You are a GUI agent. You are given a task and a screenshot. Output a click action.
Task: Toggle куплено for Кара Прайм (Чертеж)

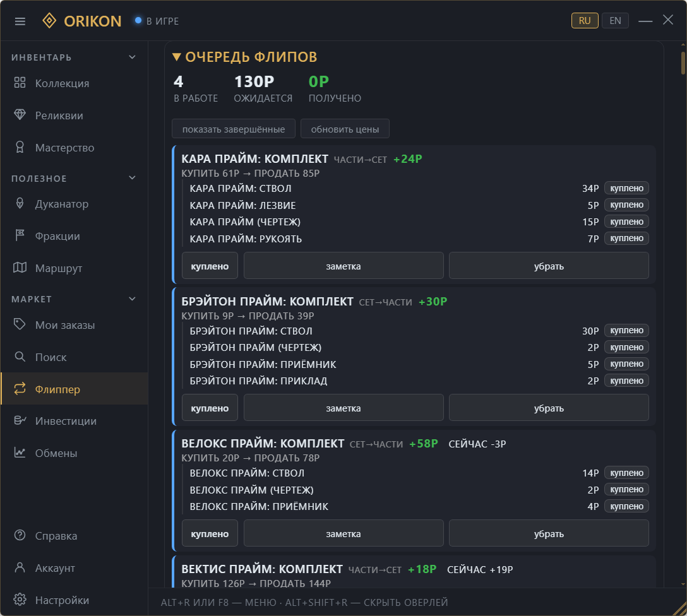pos(626,222)
